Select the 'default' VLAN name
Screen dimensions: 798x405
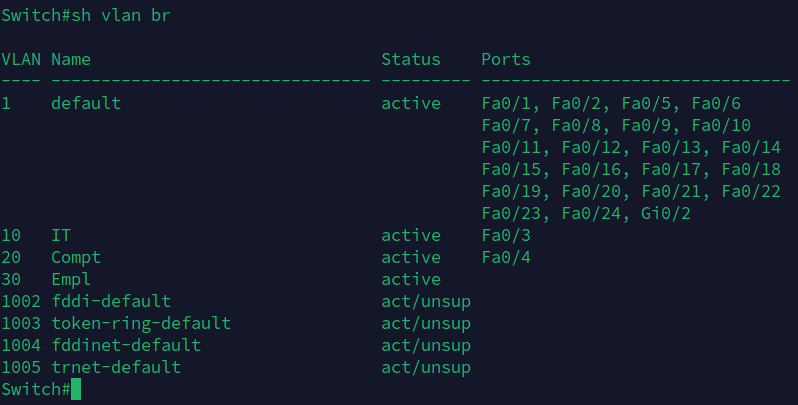click(86, 103)
